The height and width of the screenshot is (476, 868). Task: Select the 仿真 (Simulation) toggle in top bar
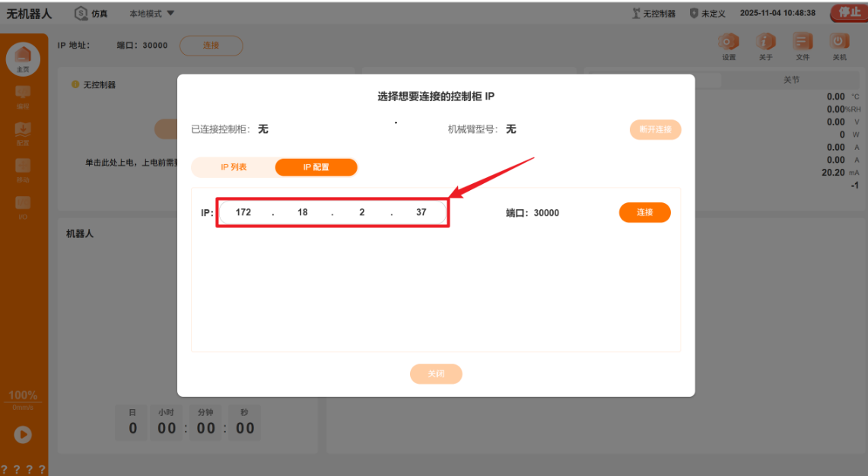point(91,13)
